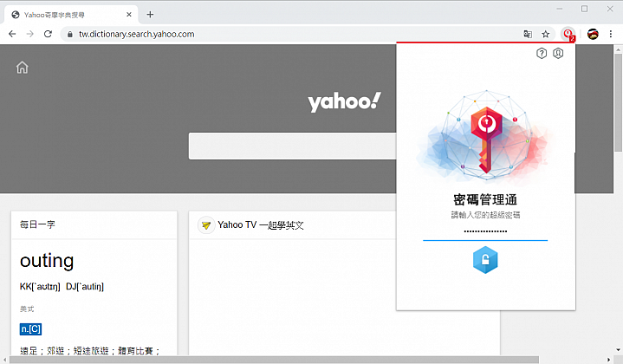The image size is (623, 364).
Task: Select the Yahoo dictionary search tab
Action: [72, 15]
